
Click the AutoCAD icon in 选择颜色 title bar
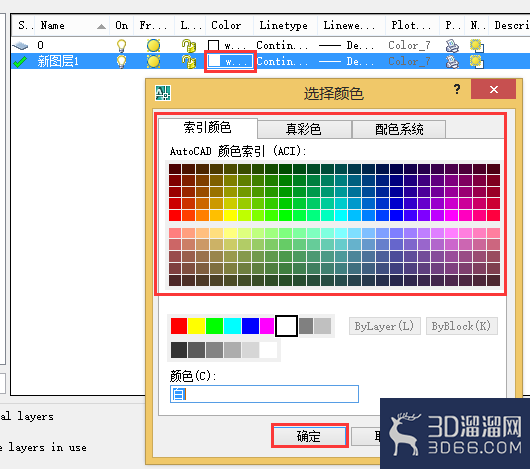click(163, 93)
